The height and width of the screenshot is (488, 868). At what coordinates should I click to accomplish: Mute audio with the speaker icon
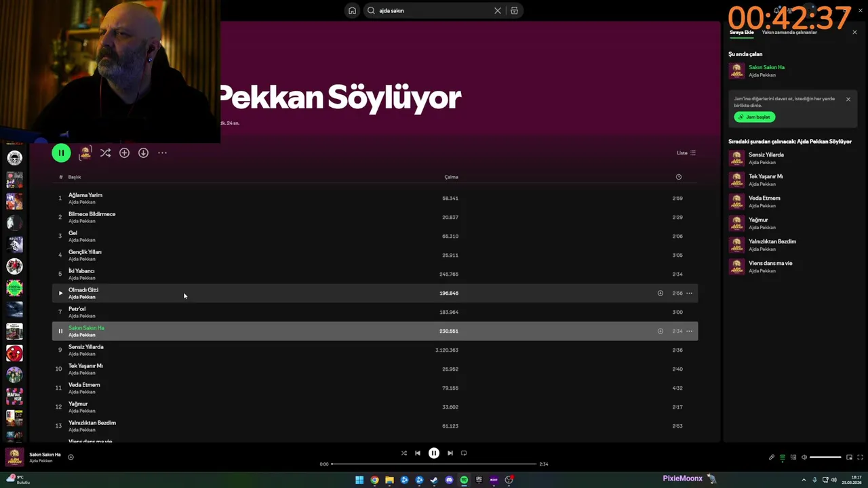804,457
